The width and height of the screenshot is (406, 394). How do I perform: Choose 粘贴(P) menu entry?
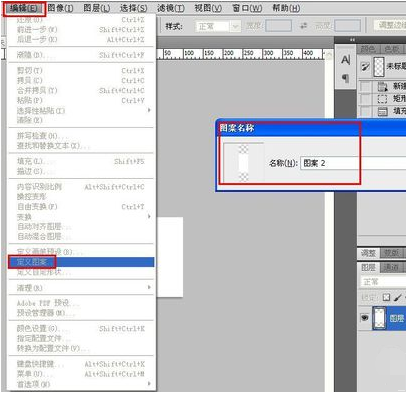click(x=81, y=101)
